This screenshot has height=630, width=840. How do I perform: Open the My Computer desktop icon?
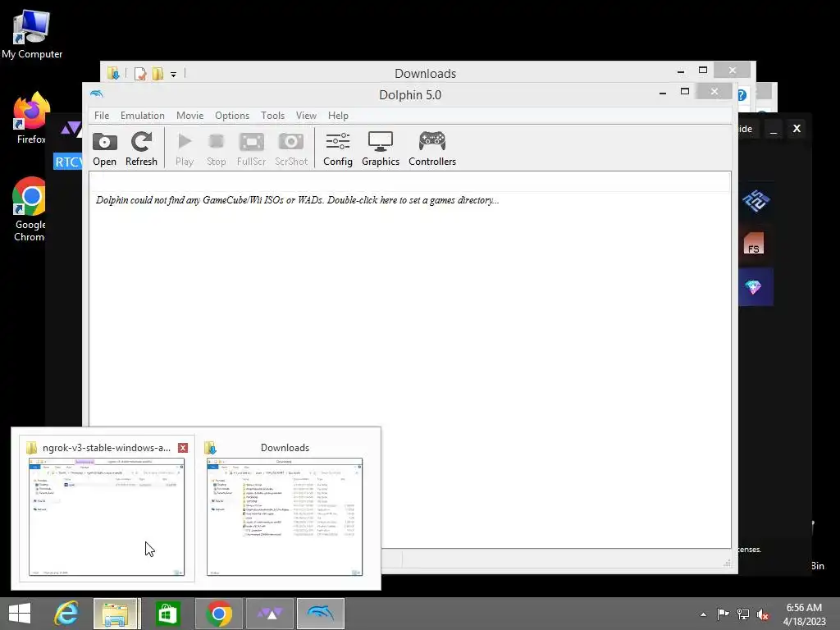point(32,34)
